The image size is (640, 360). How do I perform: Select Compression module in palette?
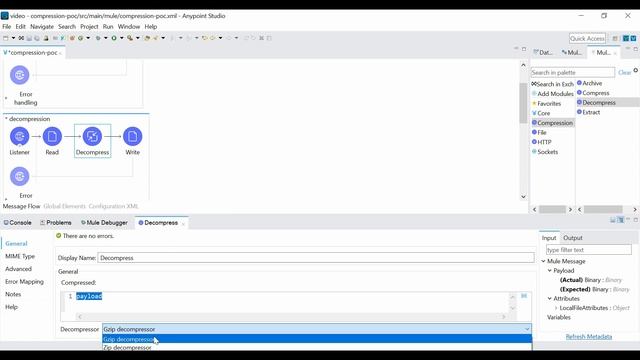click(x=553, y=123)
